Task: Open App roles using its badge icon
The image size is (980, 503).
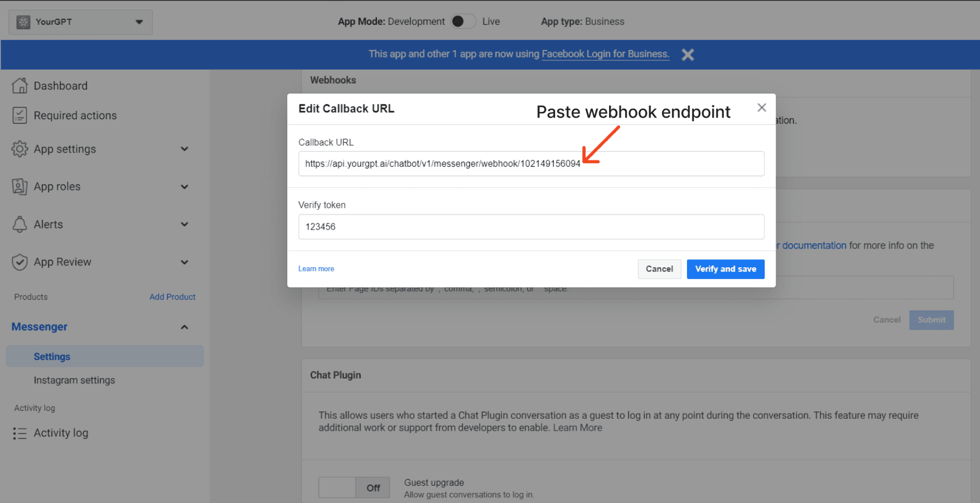Action: tap(20, 186)
